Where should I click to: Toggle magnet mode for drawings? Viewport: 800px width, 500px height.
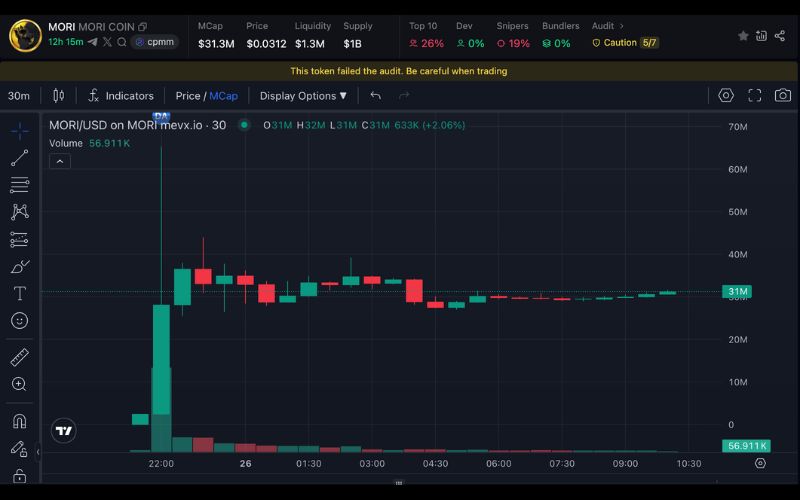pos(19,421)
